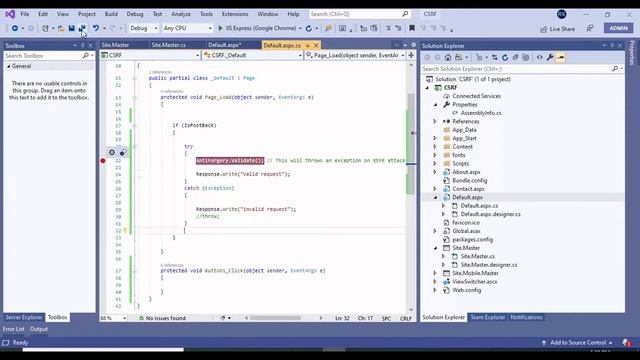Click the Search Solution Explorer field
This screenshot has width=640, height=360.
coord(522,69)
